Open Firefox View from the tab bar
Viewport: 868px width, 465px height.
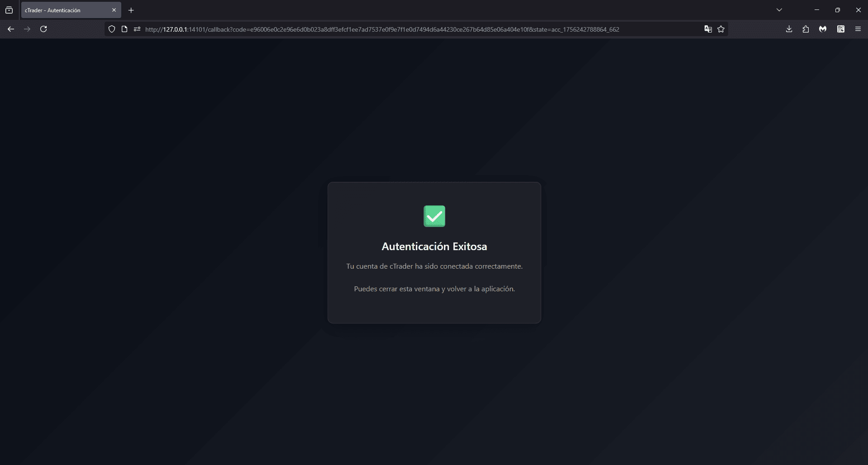(x=9, y=10)
